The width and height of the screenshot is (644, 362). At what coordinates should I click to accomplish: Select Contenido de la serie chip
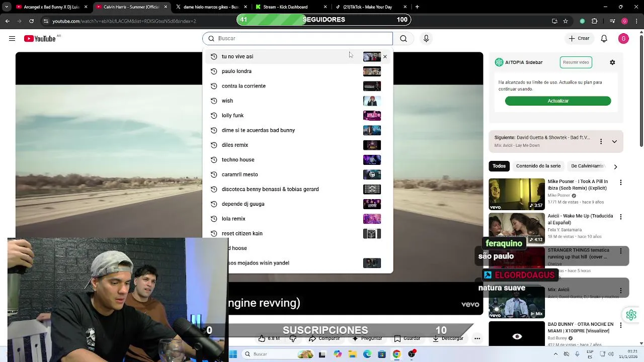click(538, 166)
